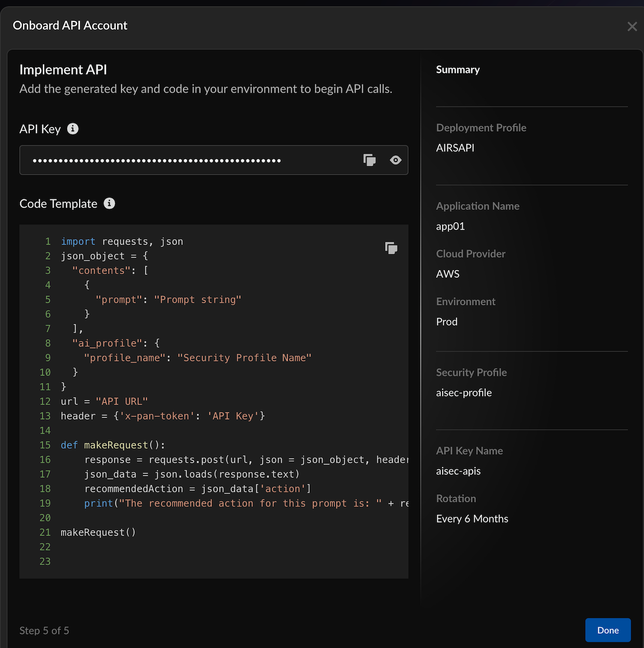Image resolution: width=644 pixels, height=648 pixels.
Task: Click the aisec-profile security profile value
Action: coord(464,393)
